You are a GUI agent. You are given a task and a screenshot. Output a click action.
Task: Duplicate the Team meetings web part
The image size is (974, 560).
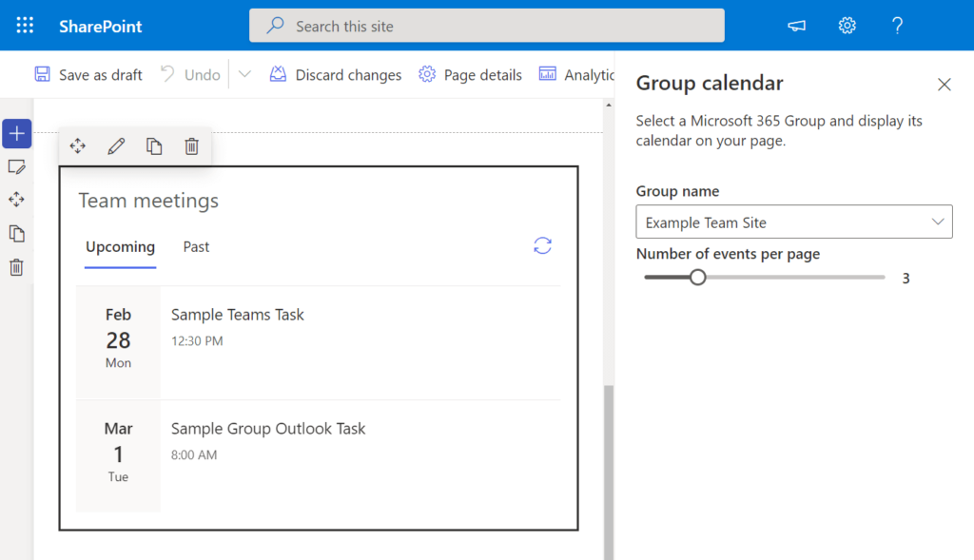(x=154, y=145)
